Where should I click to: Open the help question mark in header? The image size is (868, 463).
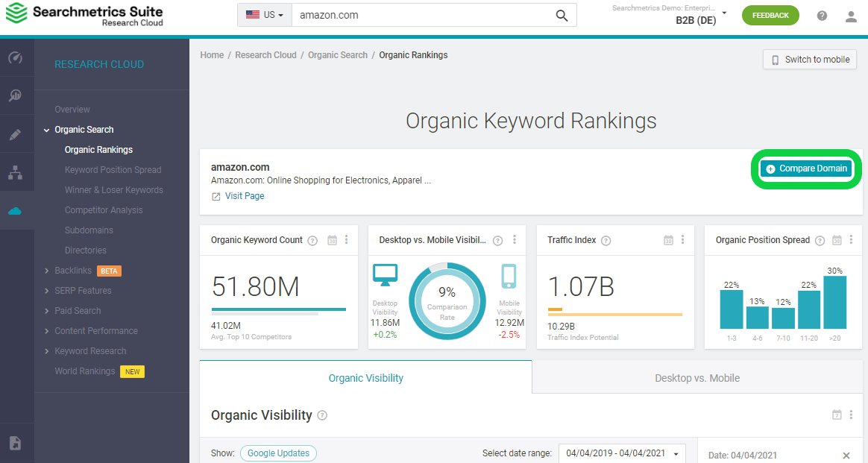click(x=822, y=16)
